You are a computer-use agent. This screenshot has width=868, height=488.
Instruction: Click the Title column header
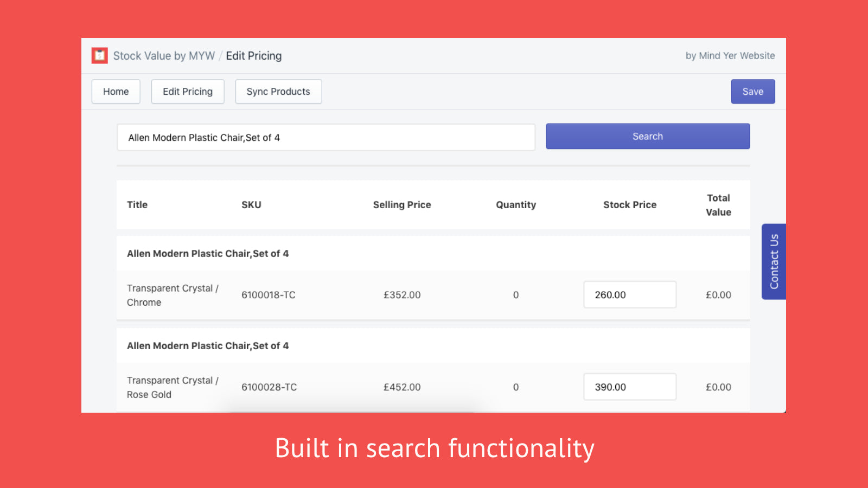(x=137, y=205)
